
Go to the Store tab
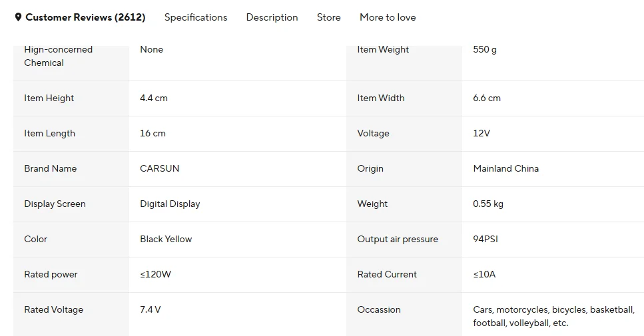click(328, 17)
